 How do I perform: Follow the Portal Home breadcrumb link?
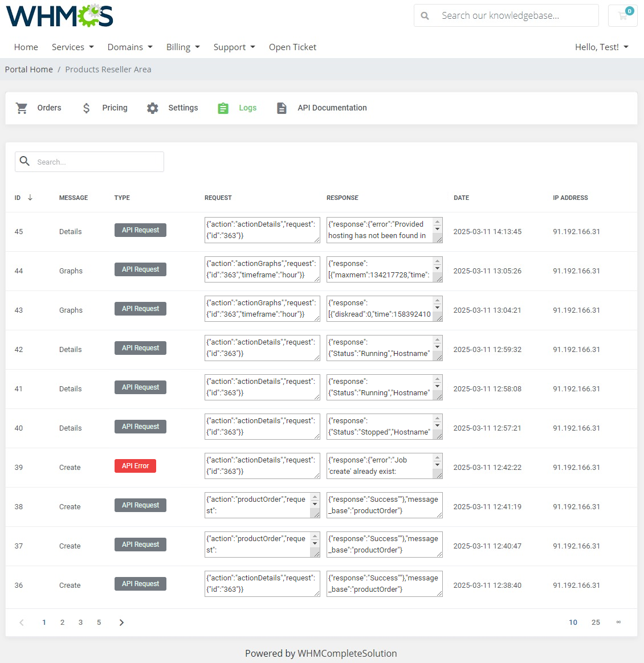pos(28,69)
